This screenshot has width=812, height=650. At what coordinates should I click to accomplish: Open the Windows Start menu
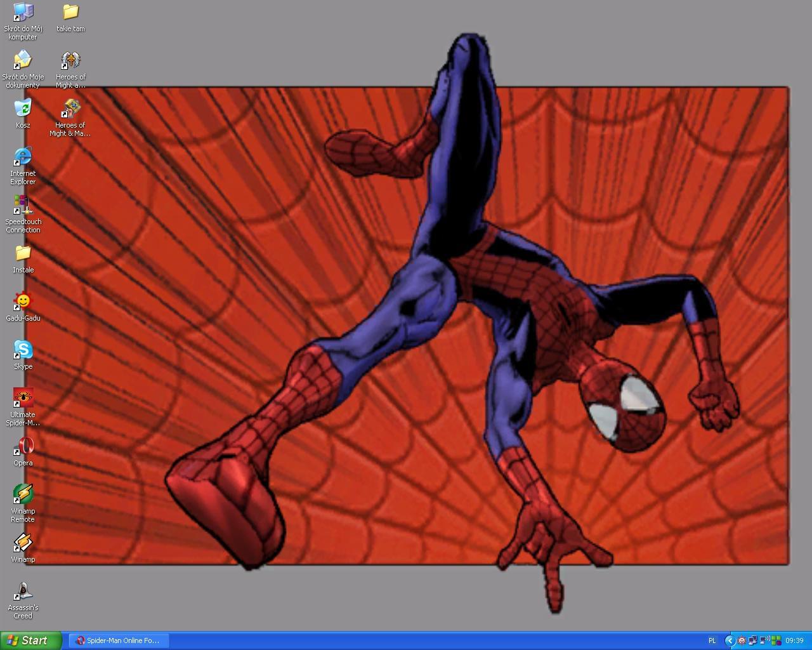point(31,640)
